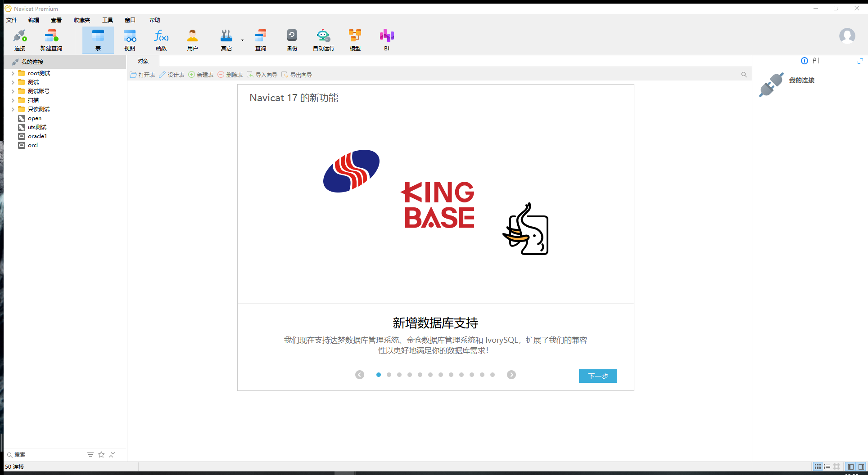Open the 帮助 menu
868x475 pixels.
click(x=155, y=20)
